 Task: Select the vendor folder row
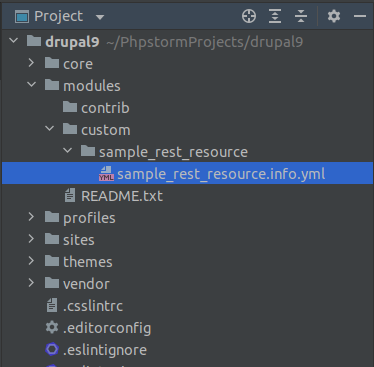(187, 283)
